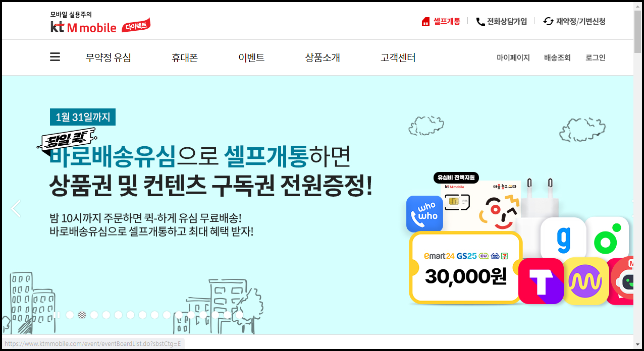Open the 무약정 유심 menu
Viewport: 644px width, 351px height.
[108, 57]
